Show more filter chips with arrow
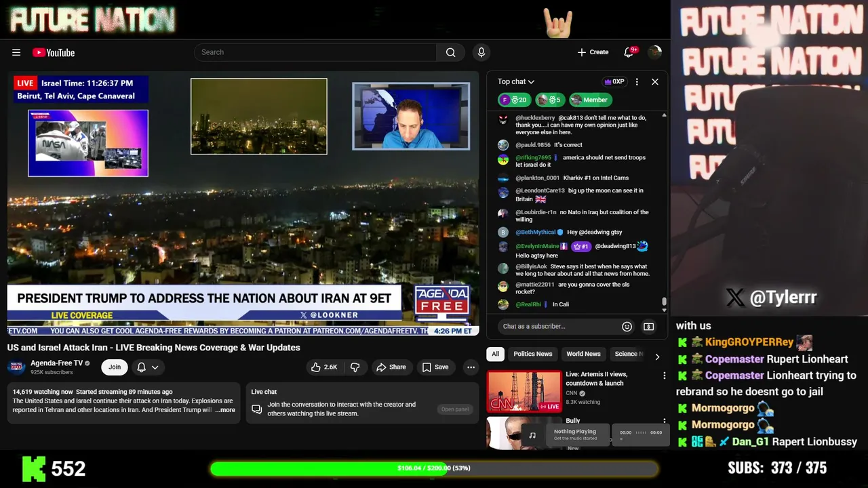Screen dimensions: 868x488 coord(656,356)
